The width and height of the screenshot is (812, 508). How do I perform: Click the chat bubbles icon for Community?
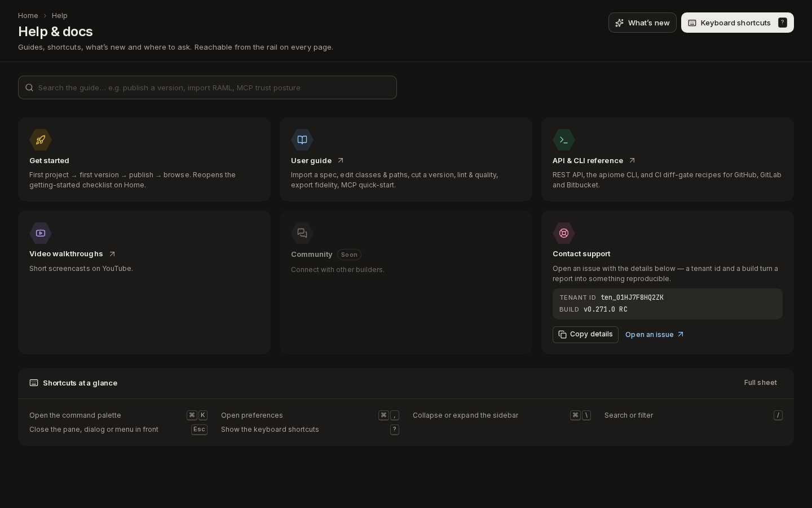[x=302, y=233]
